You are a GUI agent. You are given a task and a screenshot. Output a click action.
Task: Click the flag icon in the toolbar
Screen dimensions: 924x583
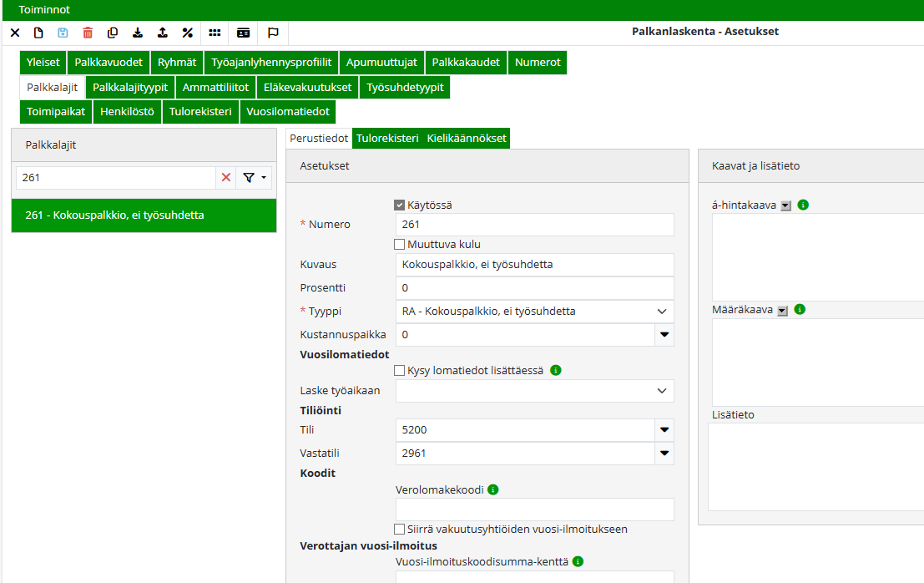pyautogui.click(x=271, y=32)
